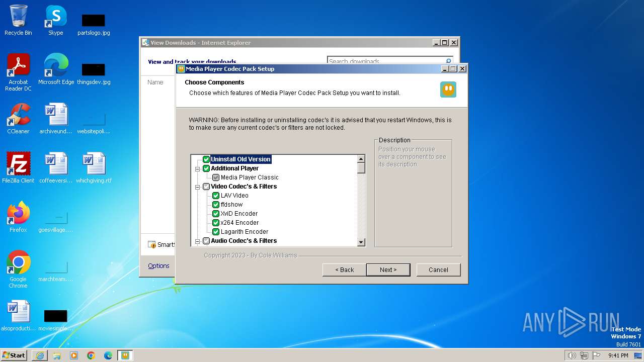This screenshot has height=362, width=644.
Task: Toggle the Media Player Classic checkbox
Action: coord(216,177)
